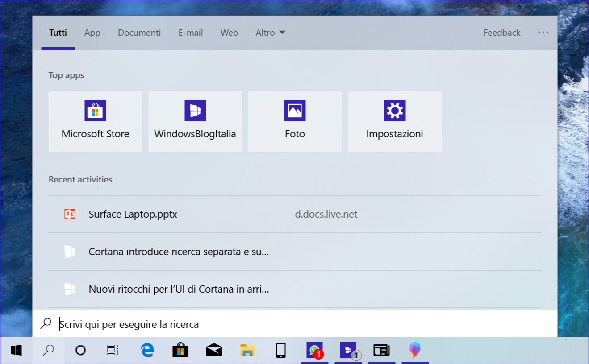
Task: Launch Microsoft Edge from taskbar
Action: (147, 350)
